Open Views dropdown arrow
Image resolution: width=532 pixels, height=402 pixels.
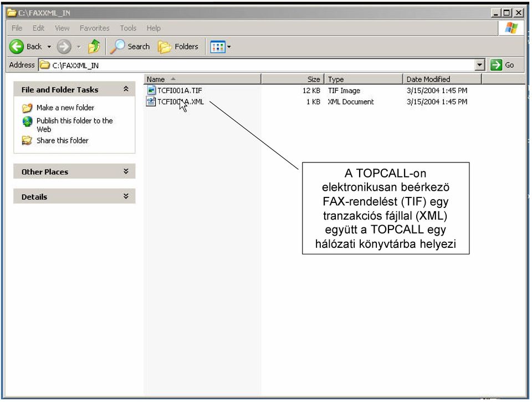coord(229,47)
